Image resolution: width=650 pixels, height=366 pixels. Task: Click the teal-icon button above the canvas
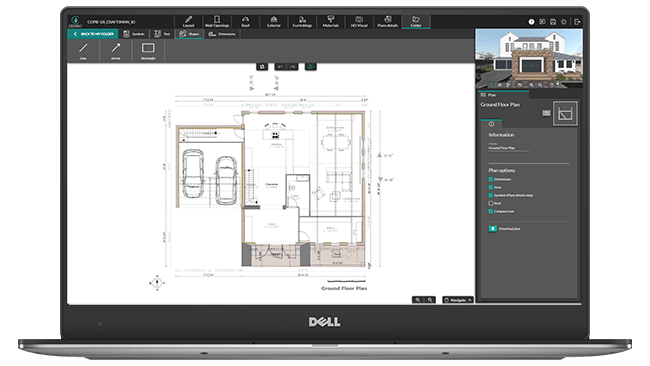pyautogui.click(x=310, y=66)
